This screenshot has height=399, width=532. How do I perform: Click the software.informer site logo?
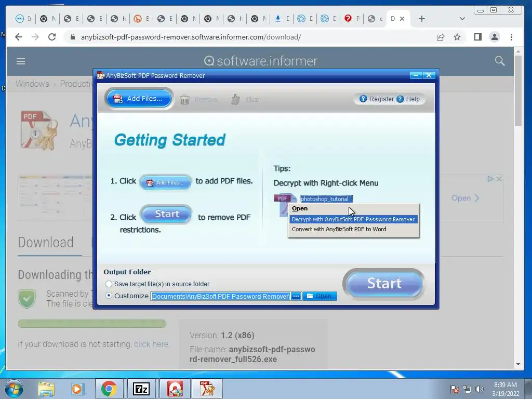(261, 61)
